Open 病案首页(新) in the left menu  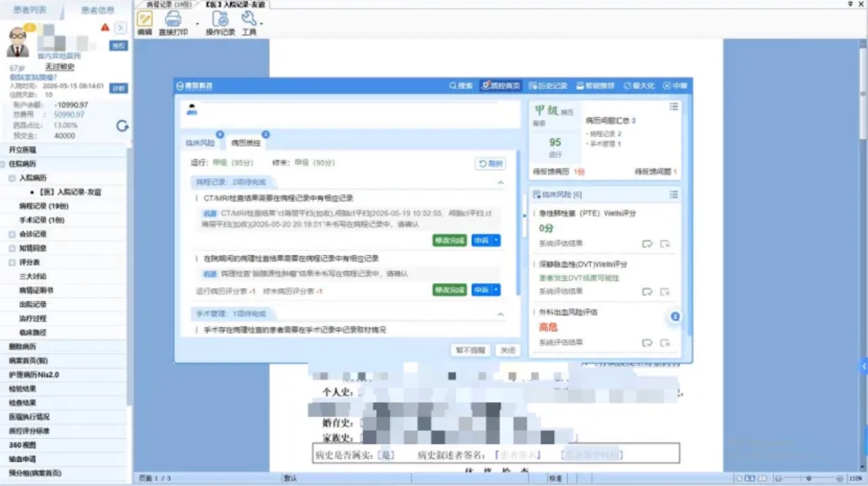pos(29,361)
